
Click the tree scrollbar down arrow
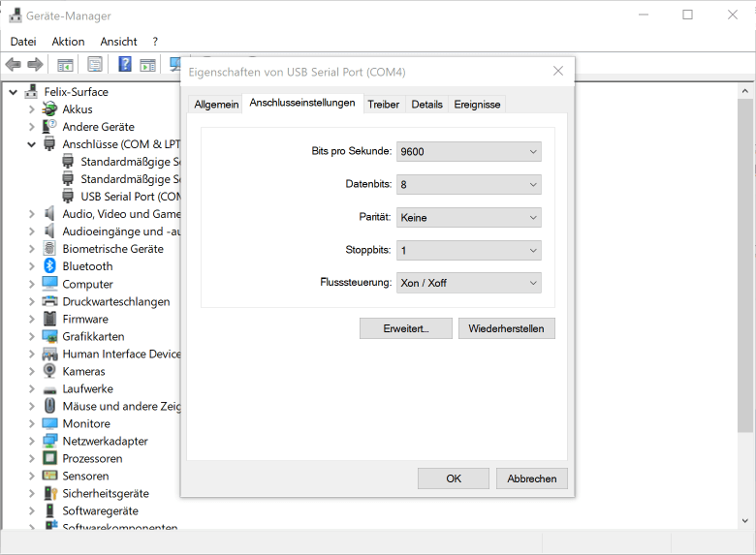pos(745,521)
